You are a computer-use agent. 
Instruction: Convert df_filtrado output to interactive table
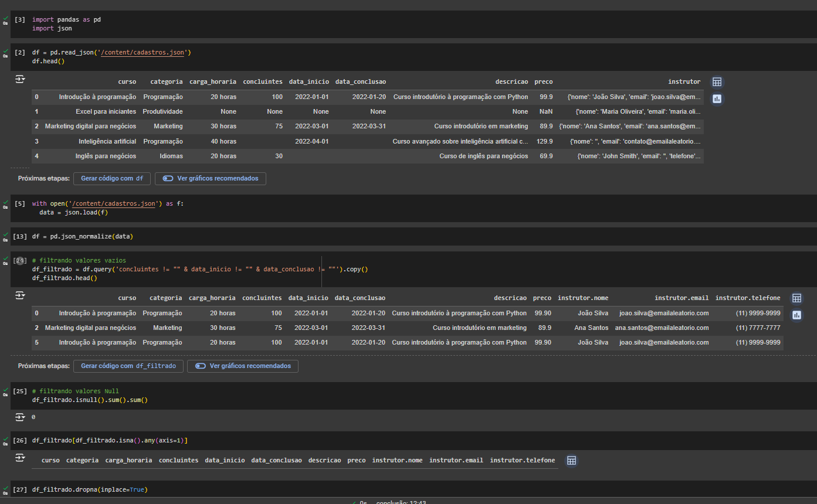tap(796, 298)
